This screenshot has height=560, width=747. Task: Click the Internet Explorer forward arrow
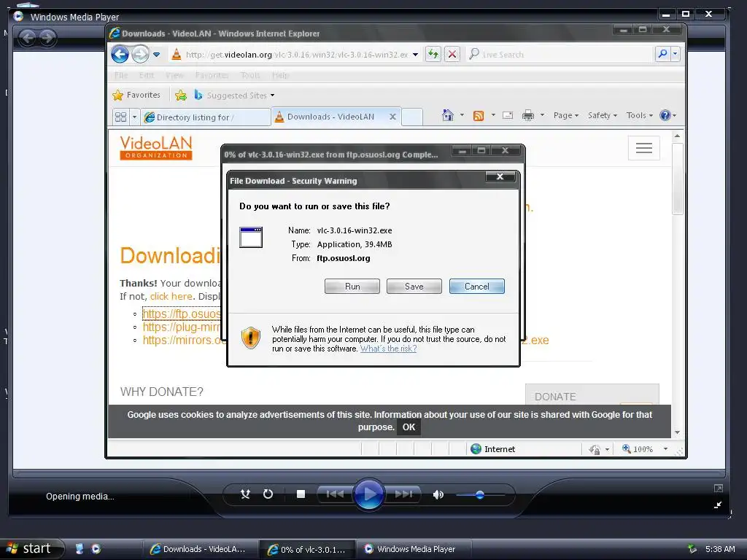[140, 54]
